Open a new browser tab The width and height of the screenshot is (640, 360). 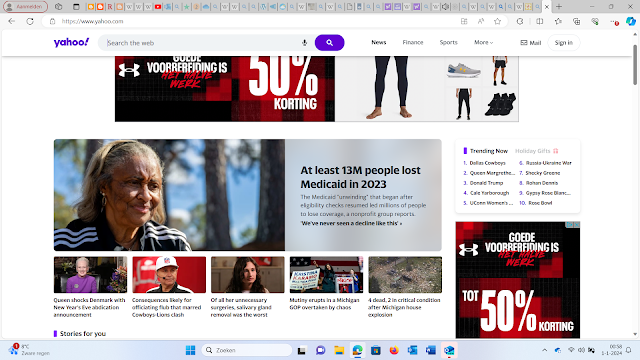click(x=559, y=7)
